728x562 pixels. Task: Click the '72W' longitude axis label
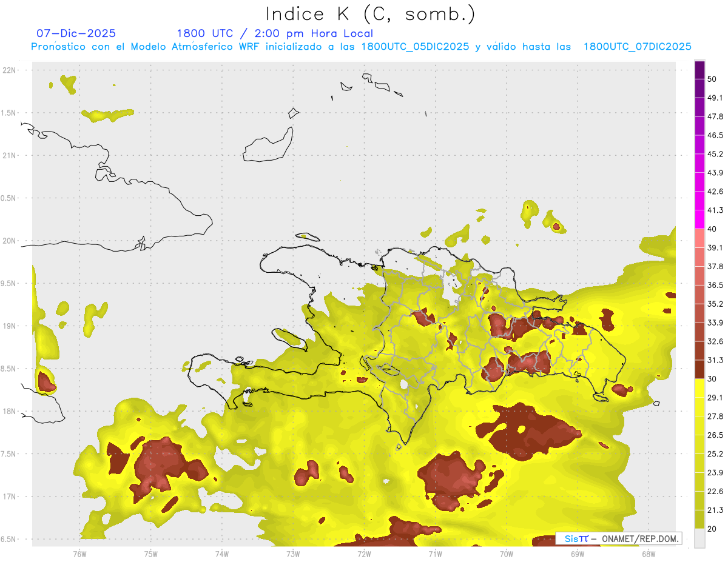pyautogui.click(x=364, y=554)
